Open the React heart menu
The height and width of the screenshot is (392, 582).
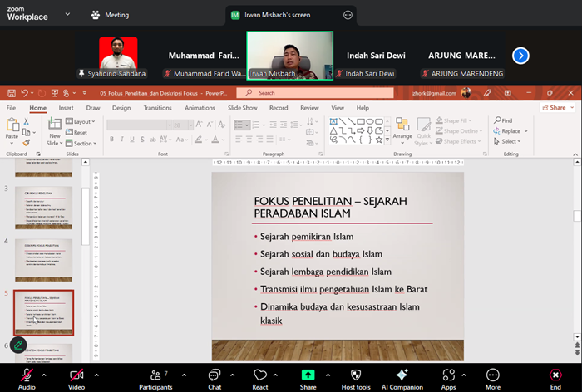[x=259, y=379]
